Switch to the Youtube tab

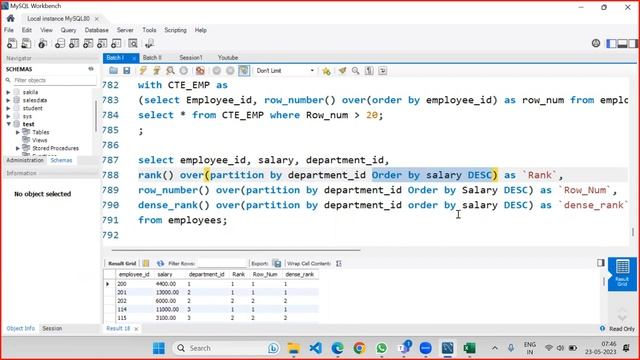(228, 58)
